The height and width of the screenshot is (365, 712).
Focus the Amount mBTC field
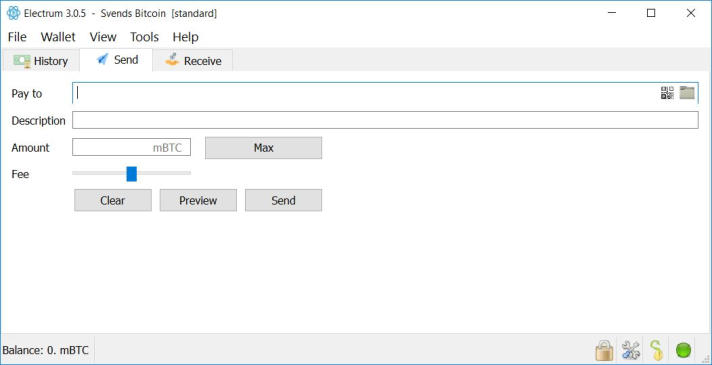tap(131, 148)
